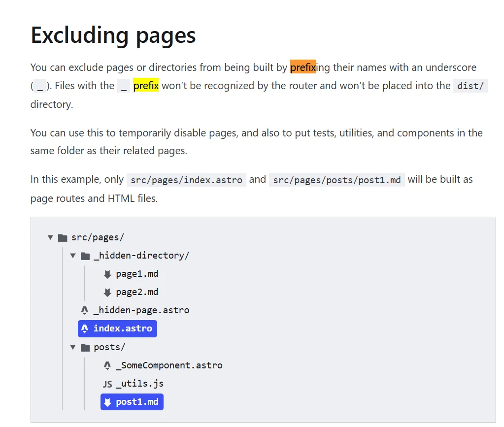Click the markdown icon beside page1.md
This screenshot has height=427, width=504.
point(107,274)
